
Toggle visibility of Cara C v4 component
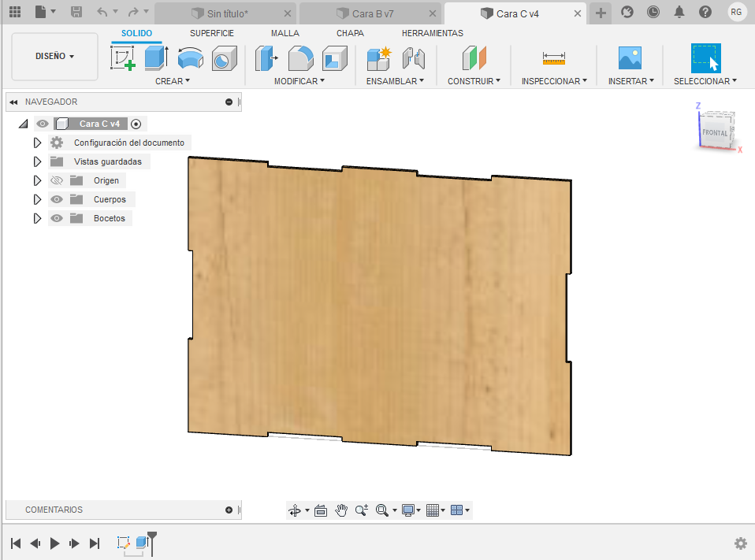[x=43, y=124]
